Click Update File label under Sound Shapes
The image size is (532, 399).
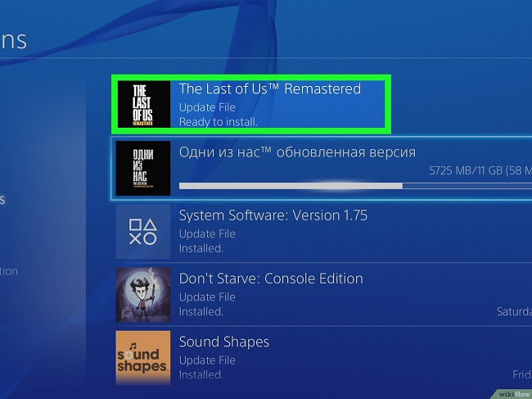207,360
